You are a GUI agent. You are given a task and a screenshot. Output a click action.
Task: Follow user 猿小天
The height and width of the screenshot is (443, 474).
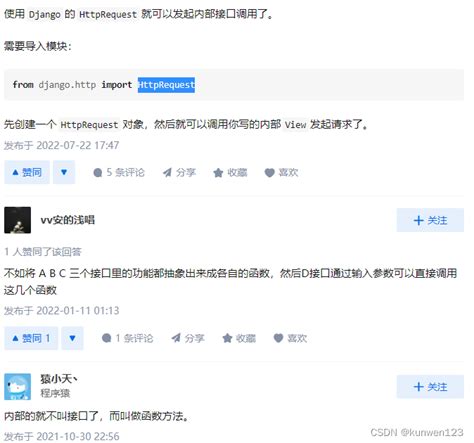[430, 387]
